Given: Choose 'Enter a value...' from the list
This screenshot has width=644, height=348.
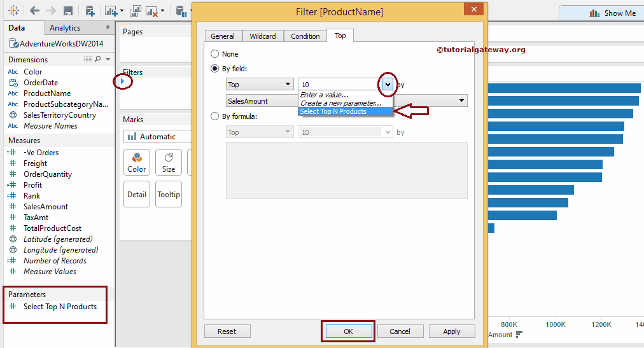Looking at the screenshot, I should pos(345,95).
